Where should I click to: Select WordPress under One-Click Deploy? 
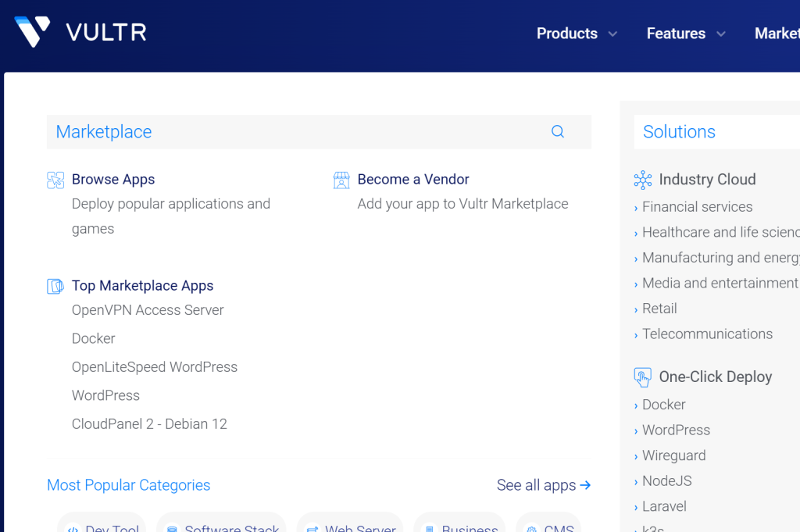pyautogui.click(x=676, y=430)
